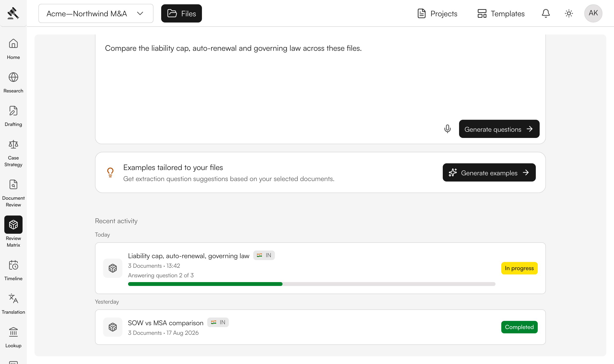Click the Generate examples button
This screenshot has width=614, height=364.
pyautogui.click(x=489, y=172)
